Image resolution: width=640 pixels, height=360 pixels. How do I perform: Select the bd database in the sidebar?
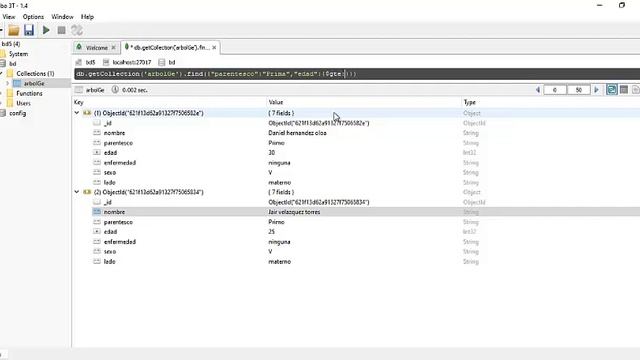[x=13, y=64]
